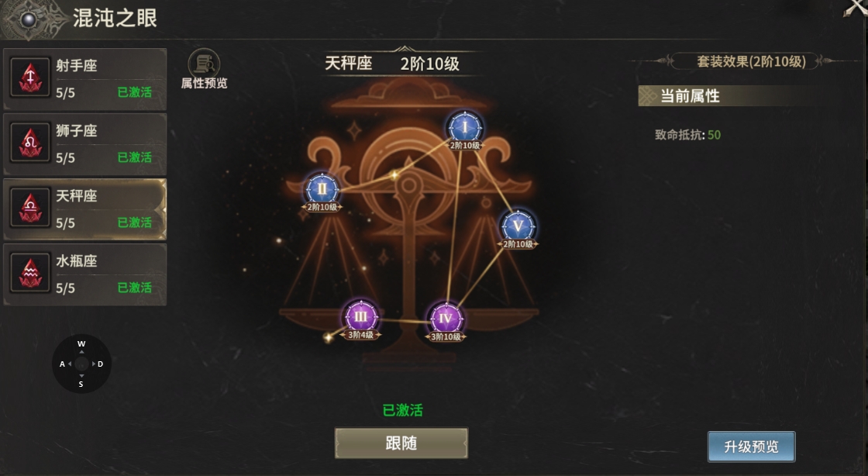The height and width of the screenshot is (476, 868).
Task: Click the 水瓶座 red gem icon
Action: 30,274
